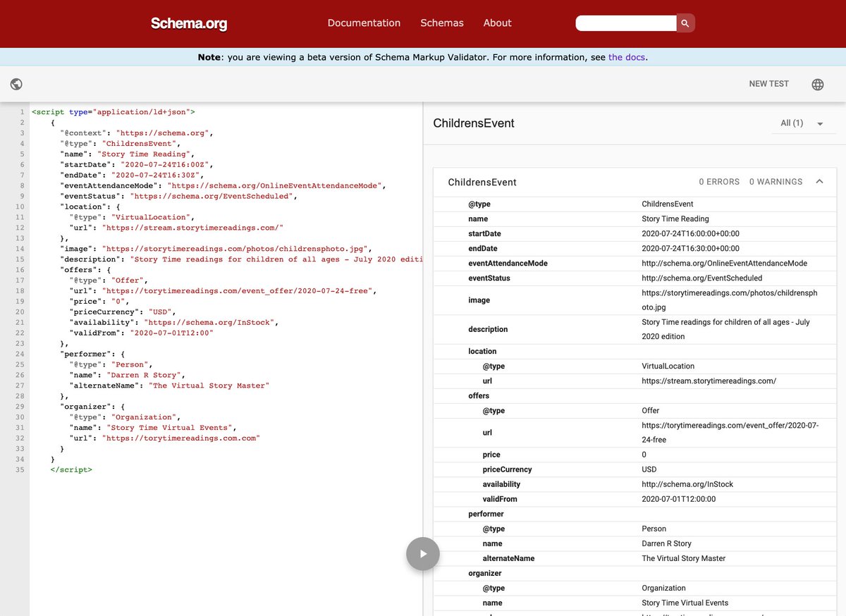This screenshot has height=616, width=846.
Task: Click "0 WARNINGS" on the results header
Action: (x=775, y=181)
